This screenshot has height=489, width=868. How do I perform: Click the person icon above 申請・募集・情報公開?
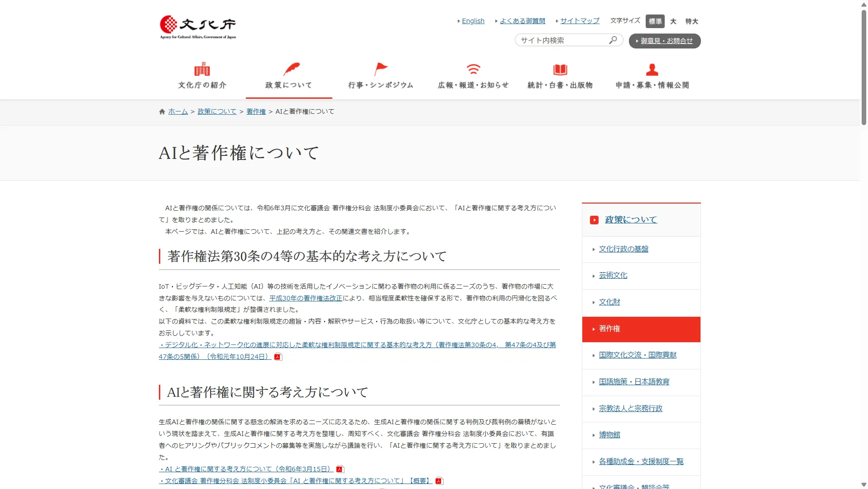click(652, 69)
